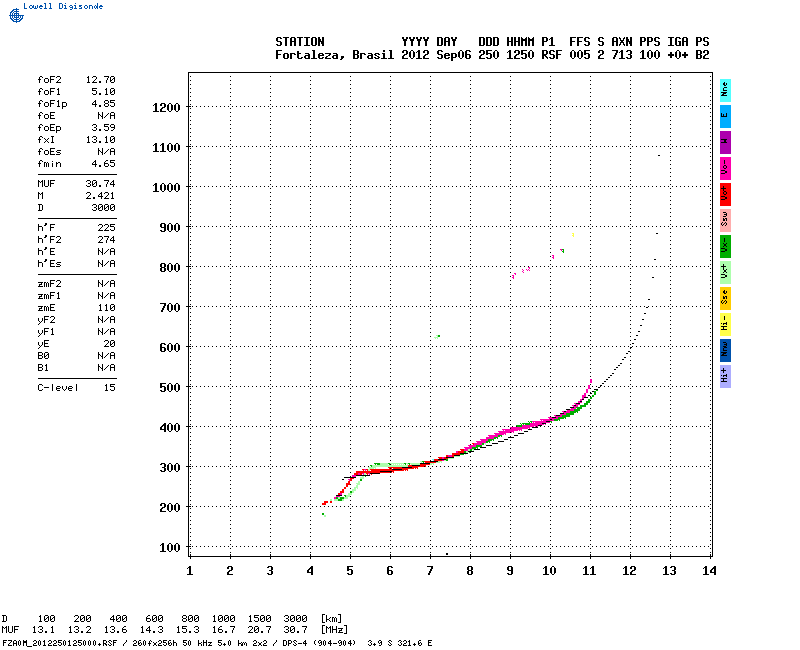Viewport: 800px width, 650px height.
Task: Click the station name Fortaleza, Brasil
Action: [x=335, y=55]
